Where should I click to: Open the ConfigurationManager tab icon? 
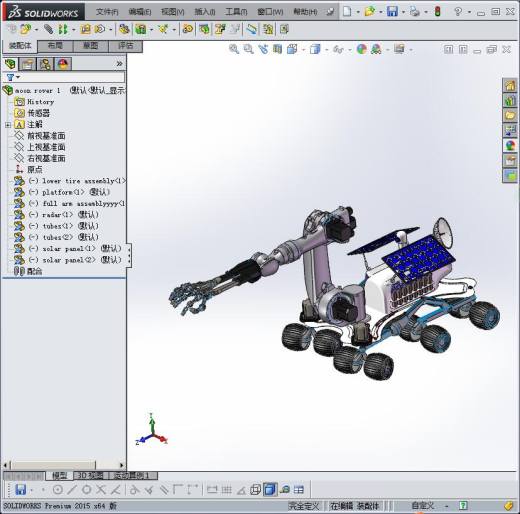pos(45,64)
